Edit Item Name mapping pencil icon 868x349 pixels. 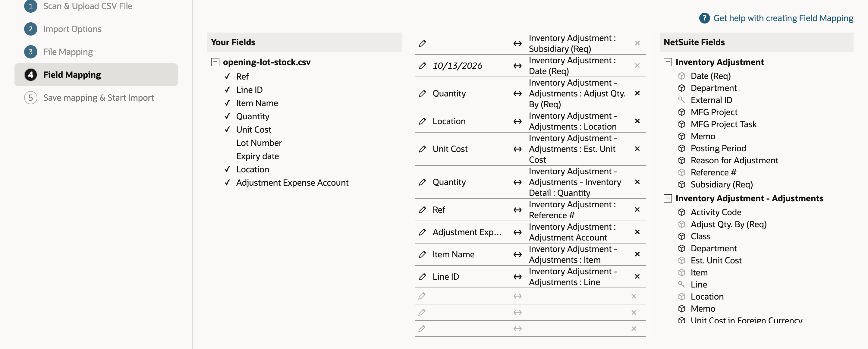(x=422, y=254)
